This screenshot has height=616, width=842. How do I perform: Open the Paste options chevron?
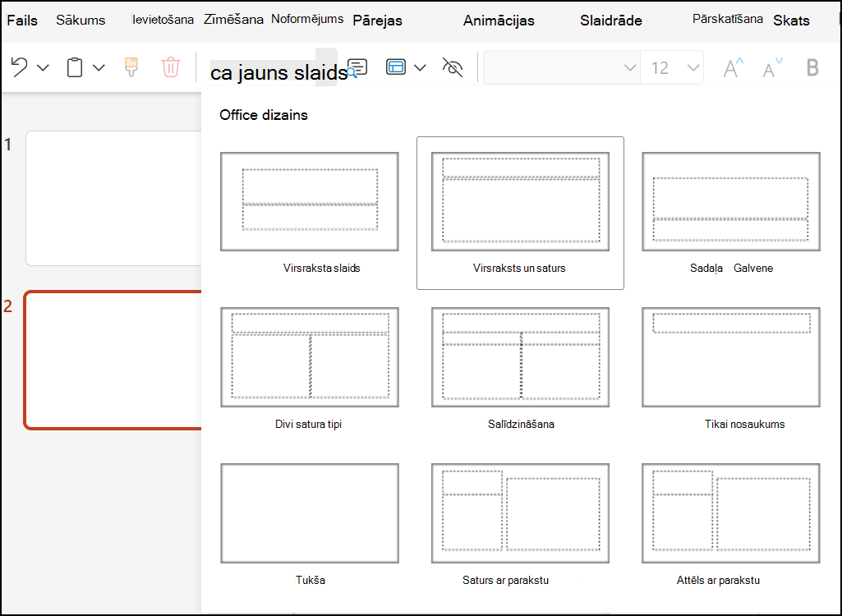tap(99, 67)
